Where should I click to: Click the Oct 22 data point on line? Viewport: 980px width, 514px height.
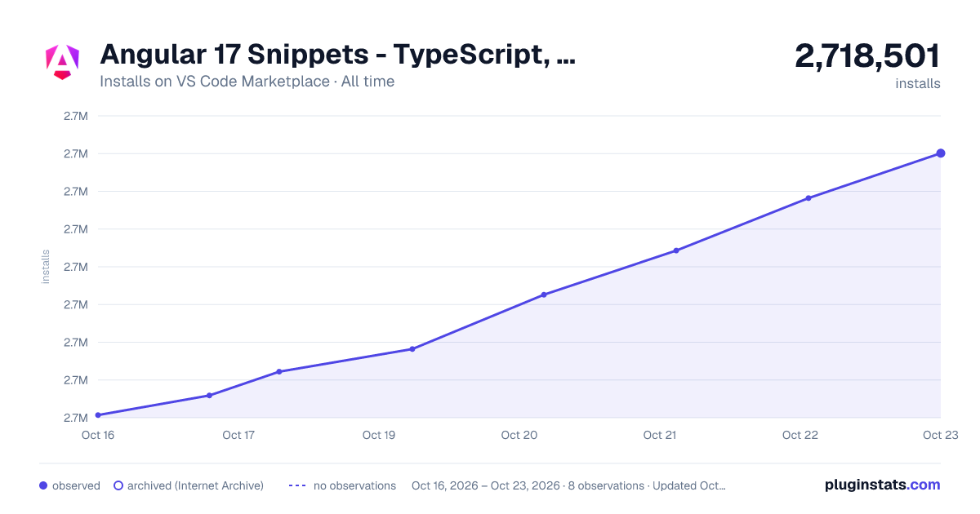(808, 198)
